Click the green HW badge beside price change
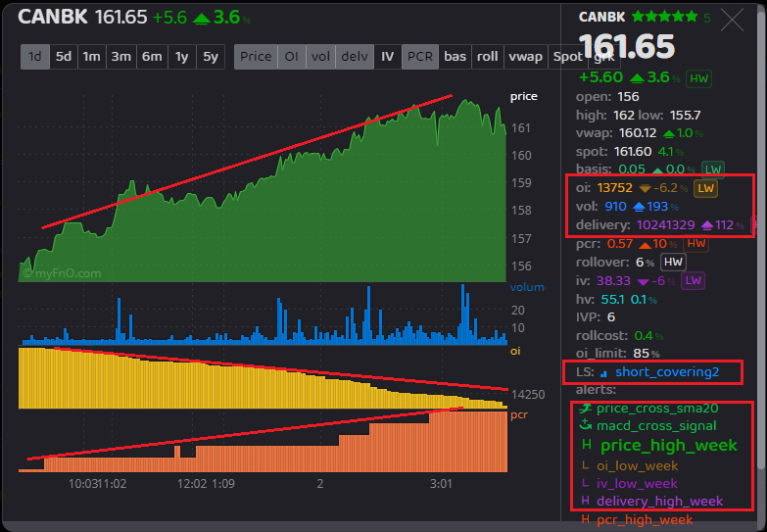This screenshot has width=767, height=532. pos(698,78)
